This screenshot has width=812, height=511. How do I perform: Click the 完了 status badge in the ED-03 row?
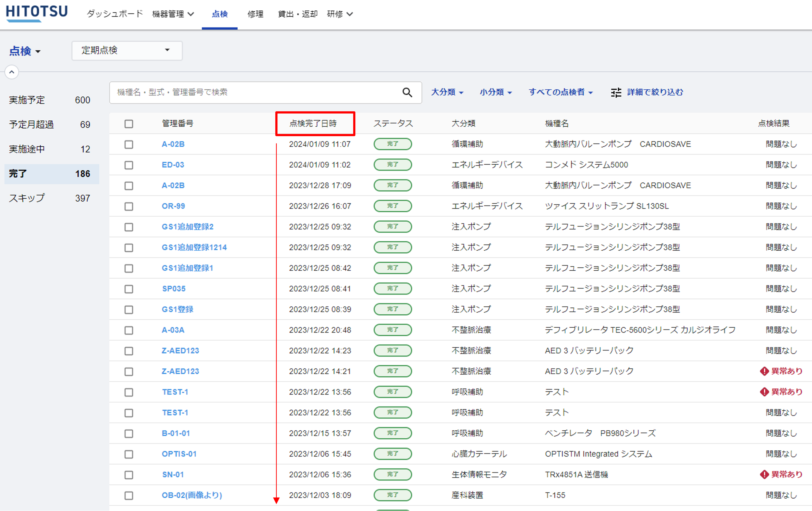pyautogui.click(x=393, y=165)
